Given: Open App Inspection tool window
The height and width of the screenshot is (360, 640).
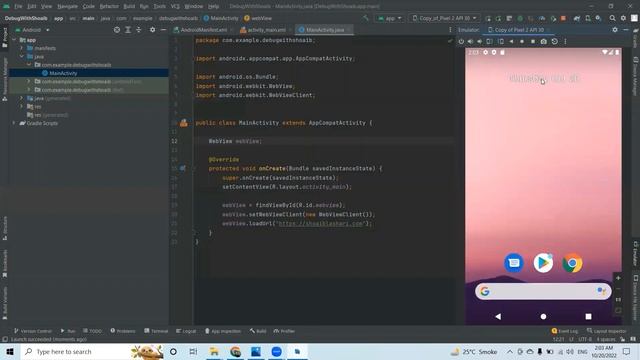Looking at the screenshot, I should 223,331.
